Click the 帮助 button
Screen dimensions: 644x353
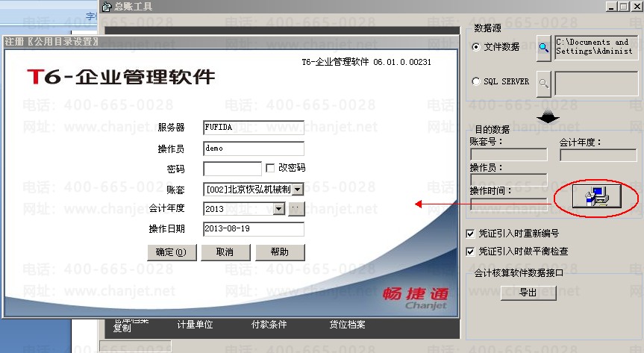point(280,252)
